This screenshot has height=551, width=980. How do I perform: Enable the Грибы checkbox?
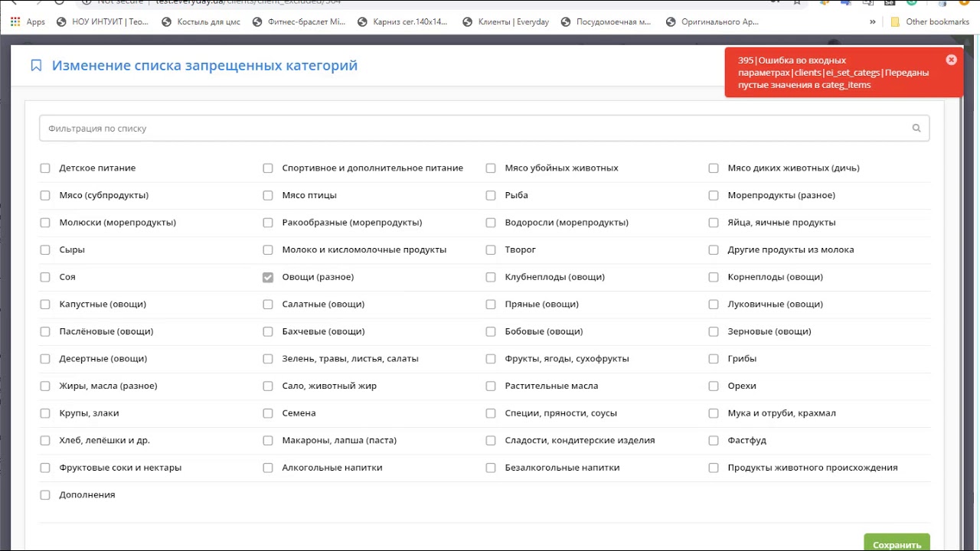[714, 359]
